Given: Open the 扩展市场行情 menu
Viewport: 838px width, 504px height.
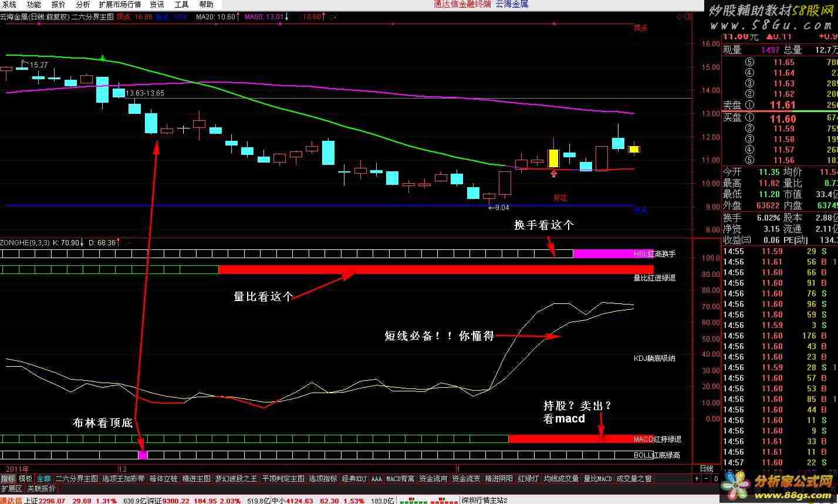Looking at the screenshot, I should (120, 4).
